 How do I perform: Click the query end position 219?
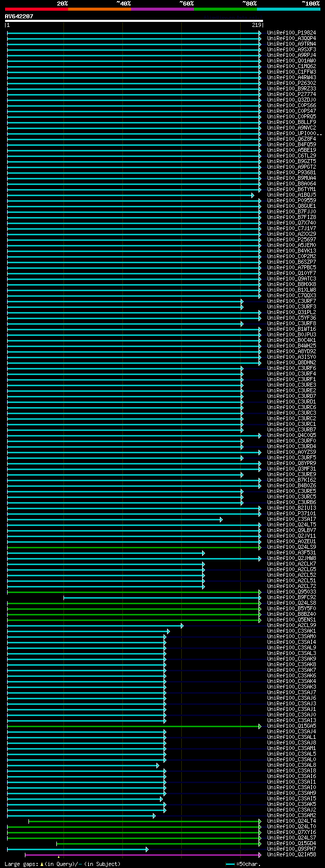[x=256, y=25]
